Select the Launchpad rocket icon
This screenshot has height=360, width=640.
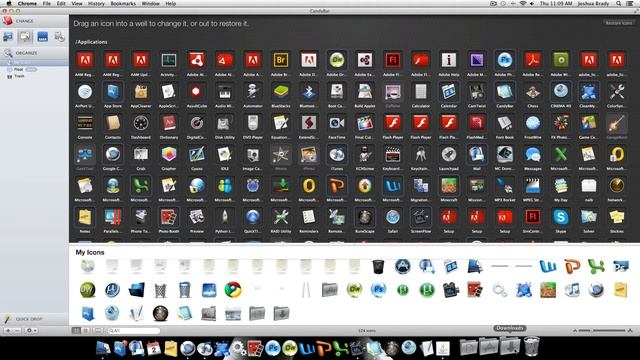tap(449, 154)
